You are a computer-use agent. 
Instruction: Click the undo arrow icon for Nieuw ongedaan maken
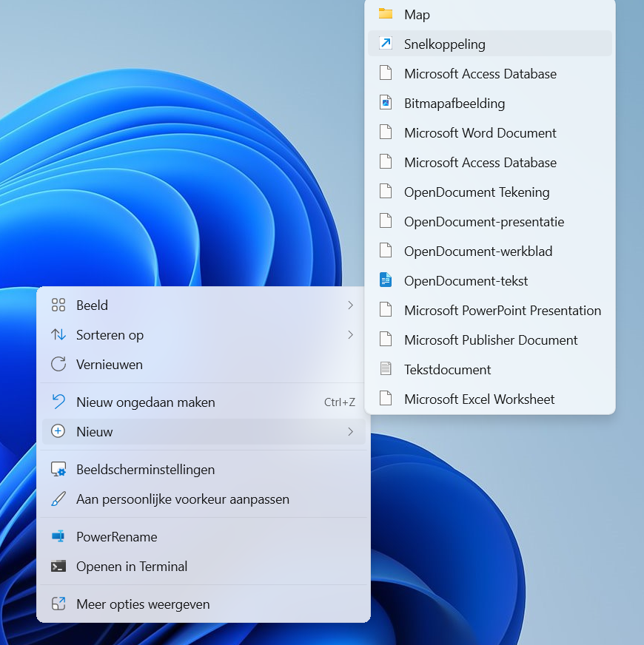pos(58,402)
